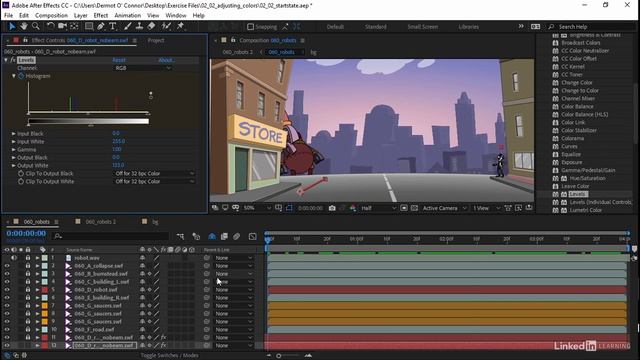
Task: Open the Active Camera view dropdown
Action: [444, 208]
